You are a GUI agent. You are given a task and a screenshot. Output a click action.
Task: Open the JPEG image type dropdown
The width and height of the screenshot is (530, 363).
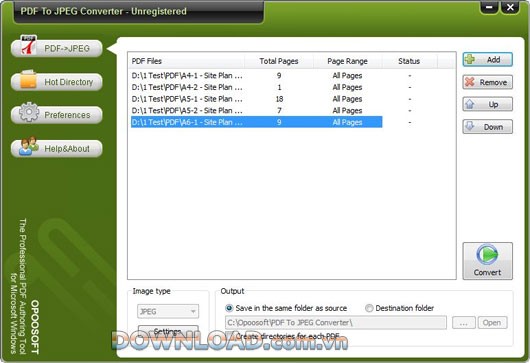pyautogui.click(x=168, y=311)
